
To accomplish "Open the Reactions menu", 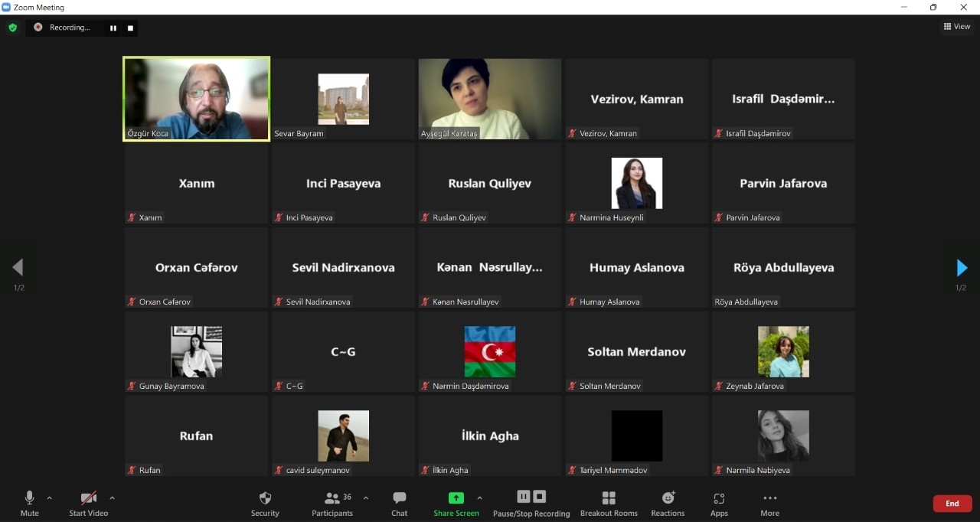I will click(668, 503).
